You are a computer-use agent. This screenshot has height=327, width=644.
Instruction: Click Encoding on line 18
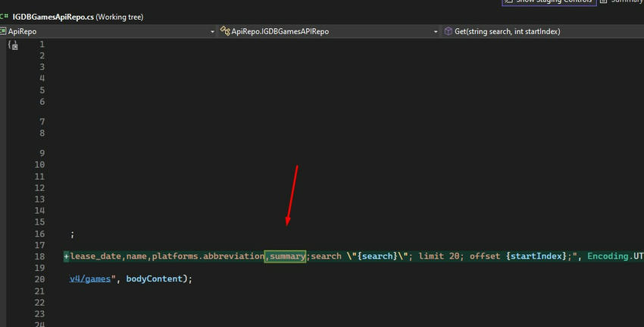pyautogui.click(x=608, y=256)
